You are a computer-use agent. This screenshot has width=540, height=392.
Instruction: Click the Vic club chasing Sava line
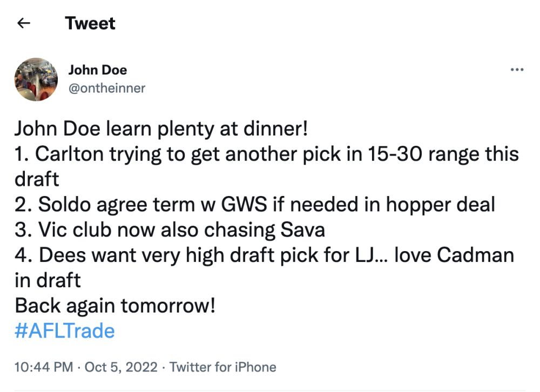point(170,230)
